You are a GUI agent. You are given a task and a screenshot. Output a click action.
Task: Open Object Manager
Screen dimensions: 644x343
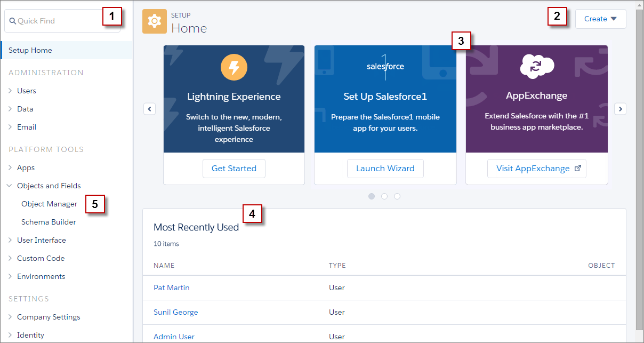[x=49, y=204]
